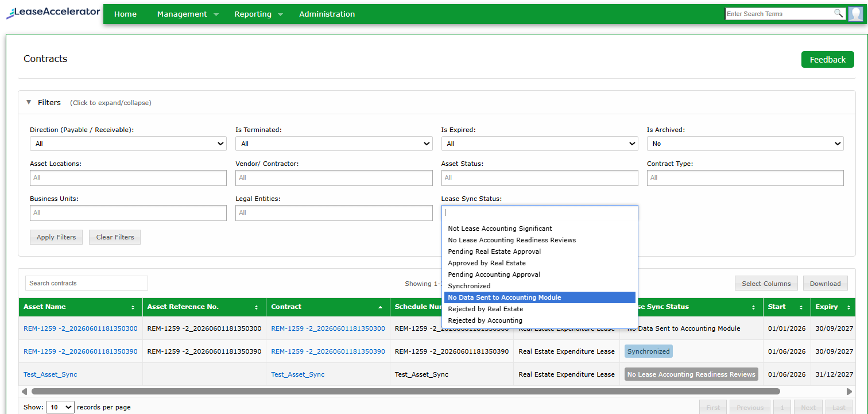Open Select Columns button
The width and height of the screenshot is (868, 414).
click(766, 283)
